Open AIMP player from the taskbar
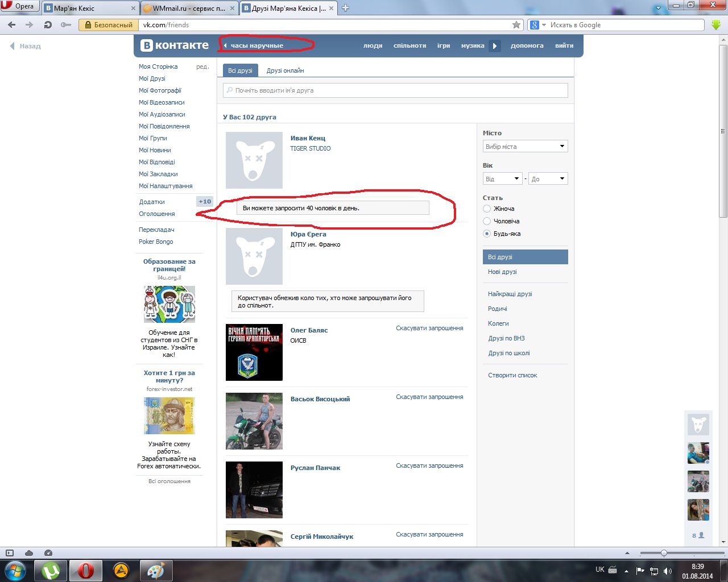 point(121,571)
